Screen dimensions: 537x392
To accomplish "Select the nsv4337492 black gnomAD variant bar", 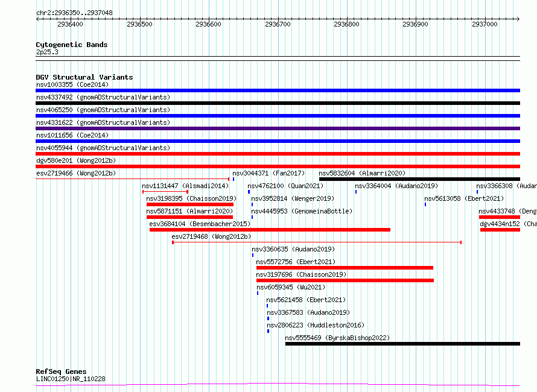I will click(278, 103).
